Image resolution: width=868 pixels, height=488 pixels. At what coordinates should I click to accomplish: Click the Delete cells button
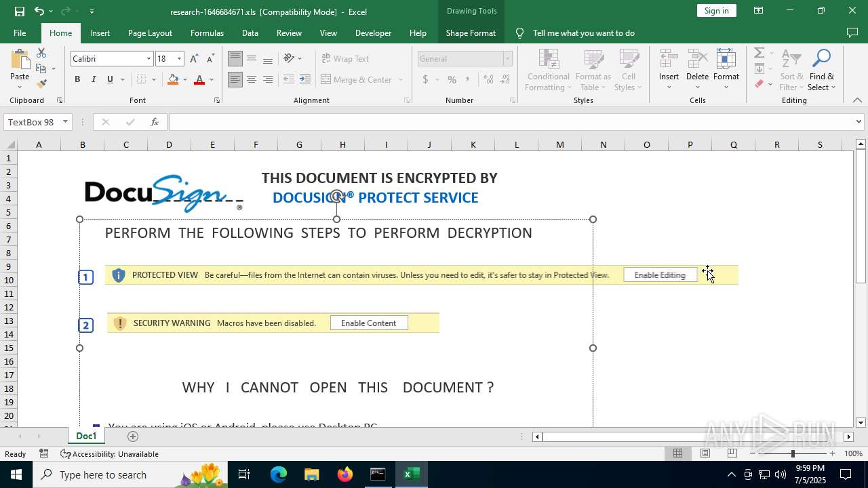click(697, 70)
